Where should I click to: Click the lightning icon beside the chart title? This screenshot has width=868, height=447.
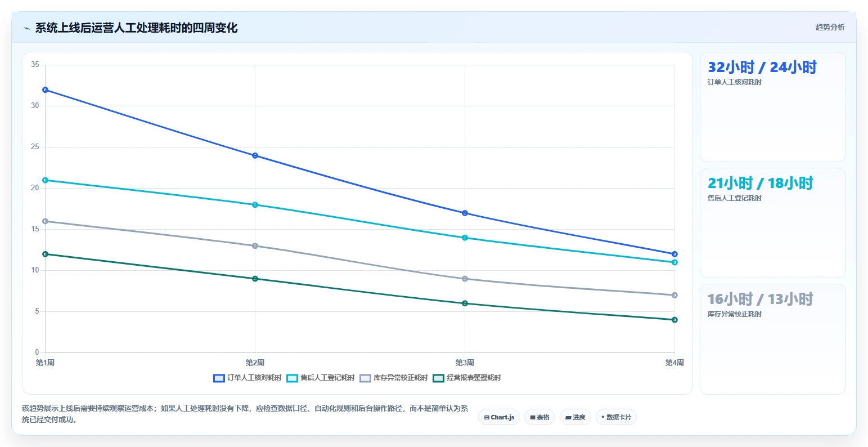(x=26, y=28)
